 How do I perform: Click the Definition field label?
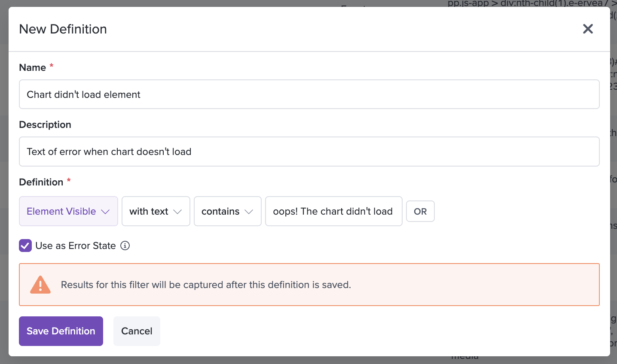(x=41, y=182)
